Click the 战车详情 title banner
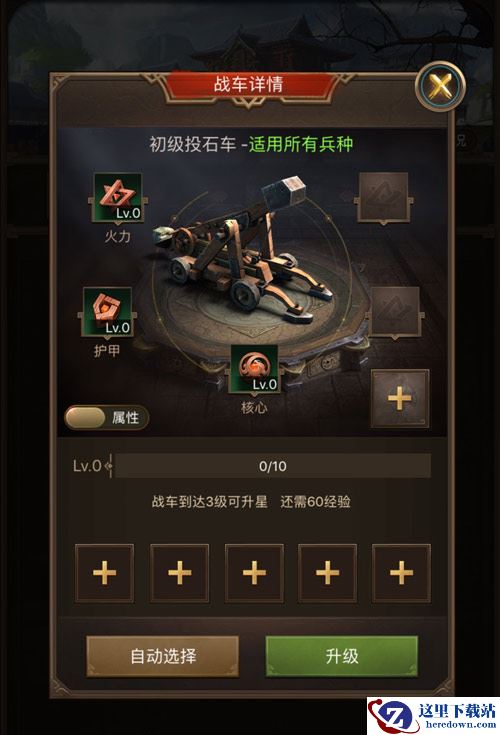 (248, 85)
